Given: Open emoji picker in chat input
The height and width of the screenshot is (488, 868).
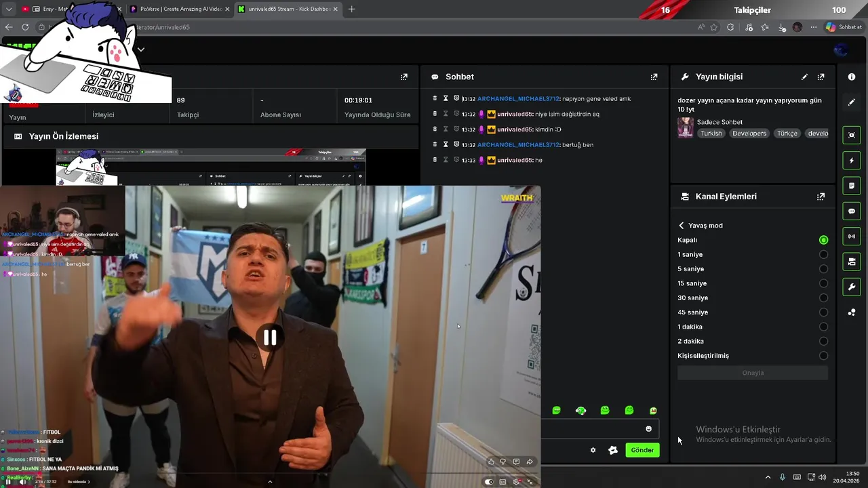Looking at the screenshot, I should (x=648, y=428).
